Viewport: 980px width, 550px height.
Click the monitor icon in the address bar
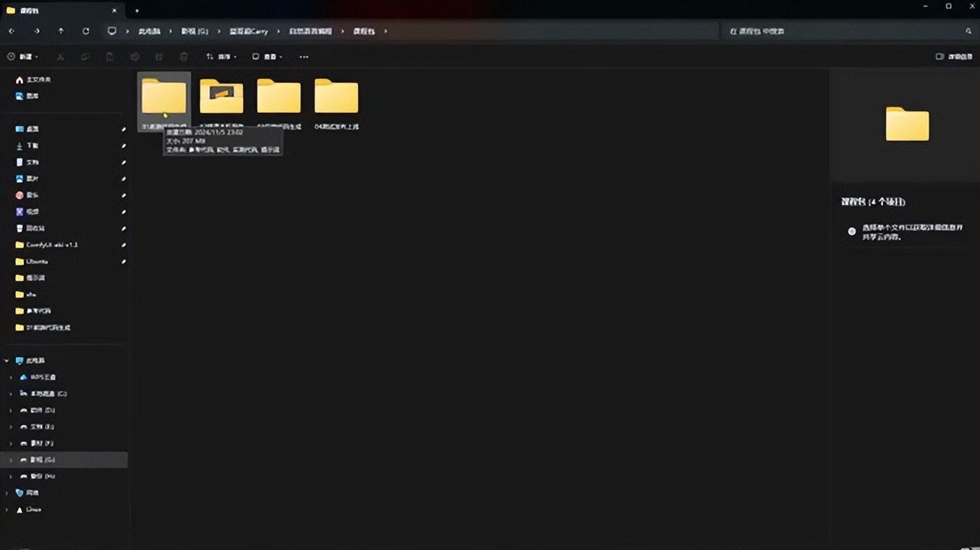pos(112,32)
